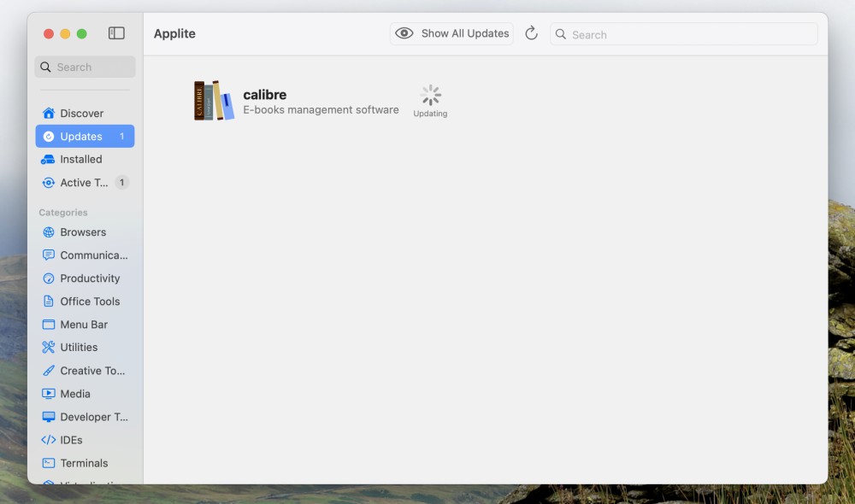Open the Discover section

click(85, 114)
